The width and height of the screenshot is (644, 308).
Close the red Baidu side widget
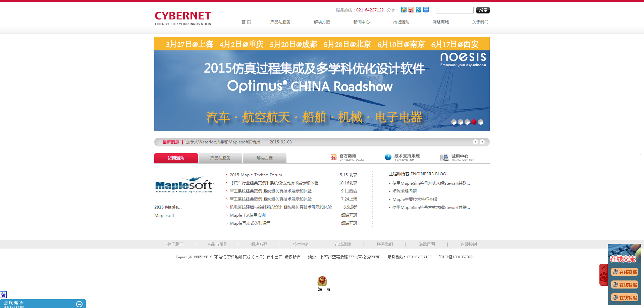[x=604, y=267]
